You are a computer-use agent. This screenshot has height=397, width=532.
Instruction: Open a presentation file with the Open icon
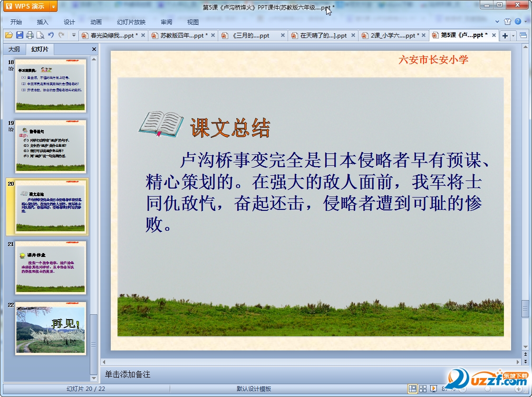pos(10,35)
